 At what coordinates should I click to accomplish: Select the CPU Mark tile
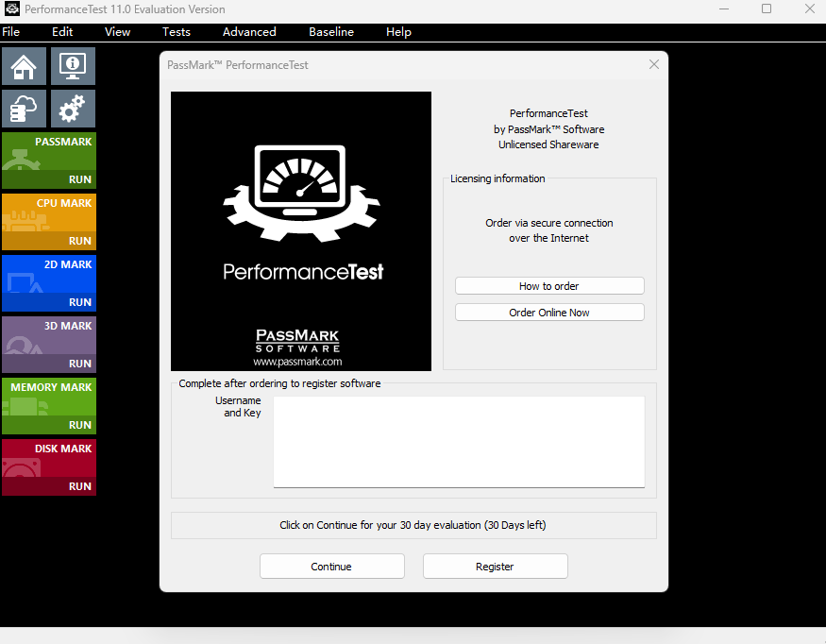[x=49, y=222]
